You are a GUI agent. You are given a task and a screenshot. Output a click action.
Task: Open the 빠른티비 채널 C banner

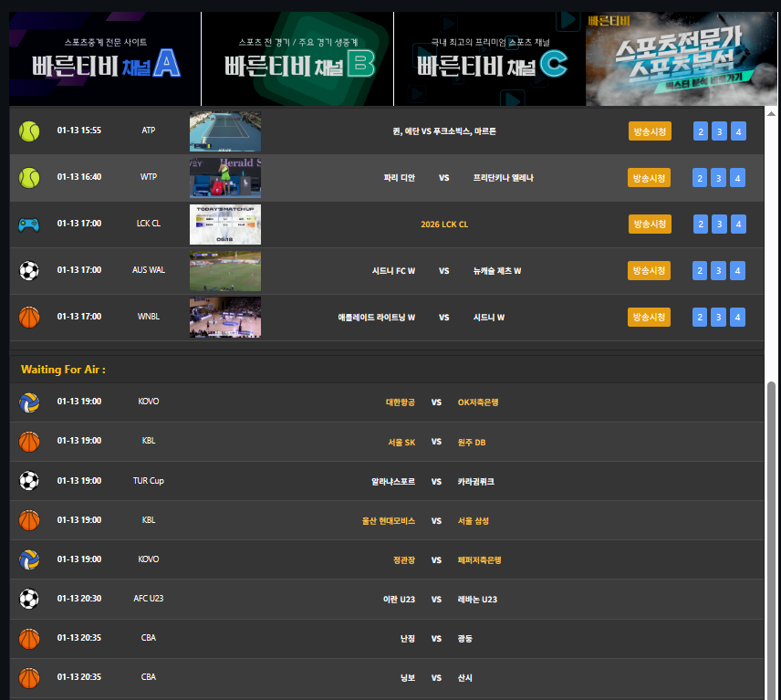click(x=490, y=59)
